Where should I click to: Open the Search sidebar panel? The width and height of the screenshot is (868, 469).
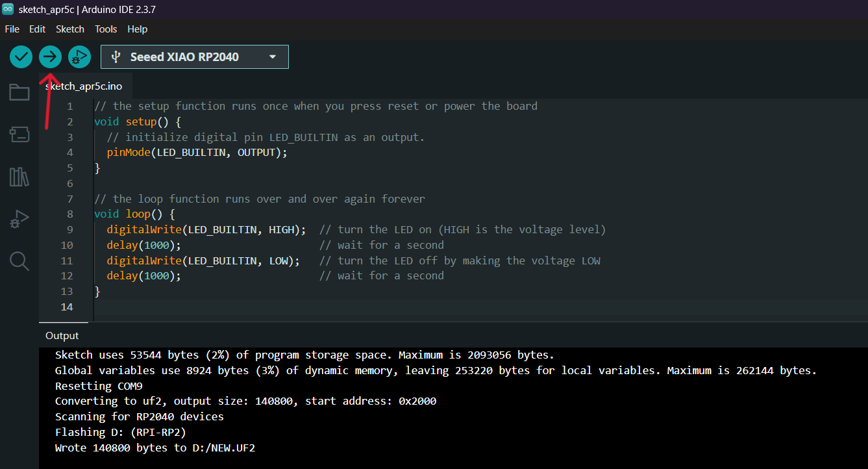[19, 261]
